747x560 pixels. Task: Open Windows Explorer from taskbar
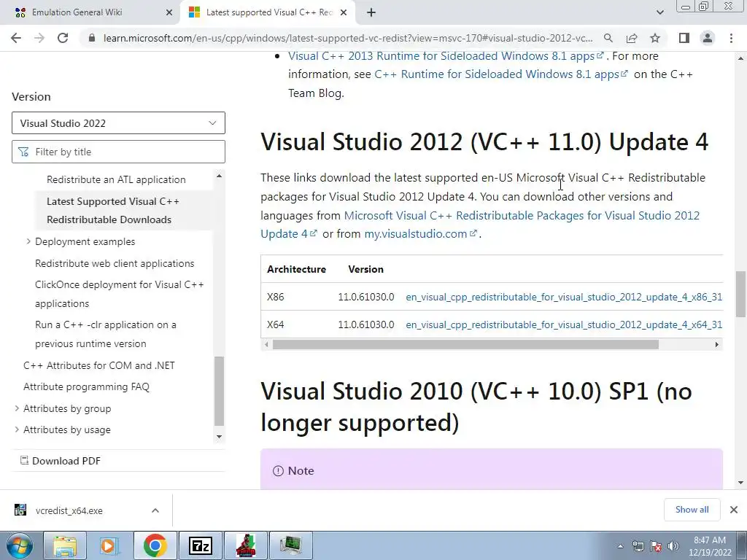point(65,545)
